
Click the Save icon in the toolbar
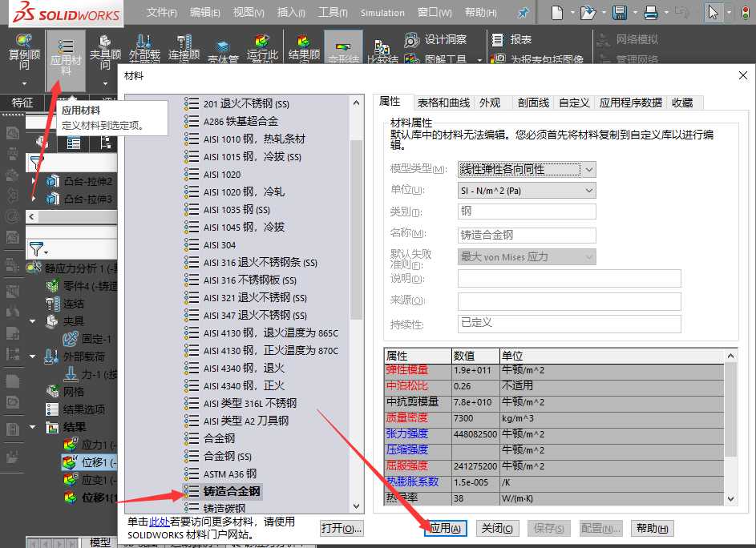click(620, 13)
